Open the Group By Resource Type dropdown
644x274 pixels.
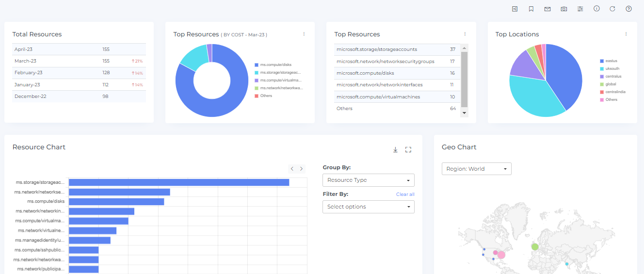click(x=368, y=180)
